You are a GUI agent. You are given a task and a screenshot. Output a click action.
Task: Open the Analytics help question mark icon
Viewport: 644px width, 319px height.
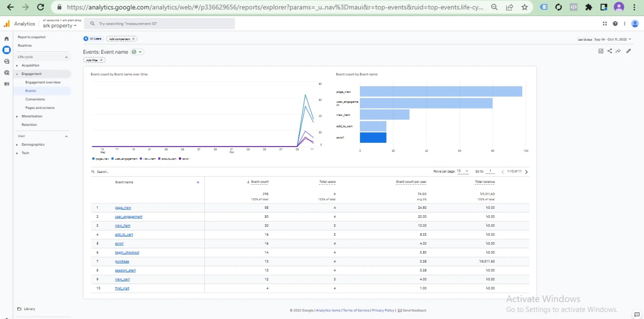[615, 24]
